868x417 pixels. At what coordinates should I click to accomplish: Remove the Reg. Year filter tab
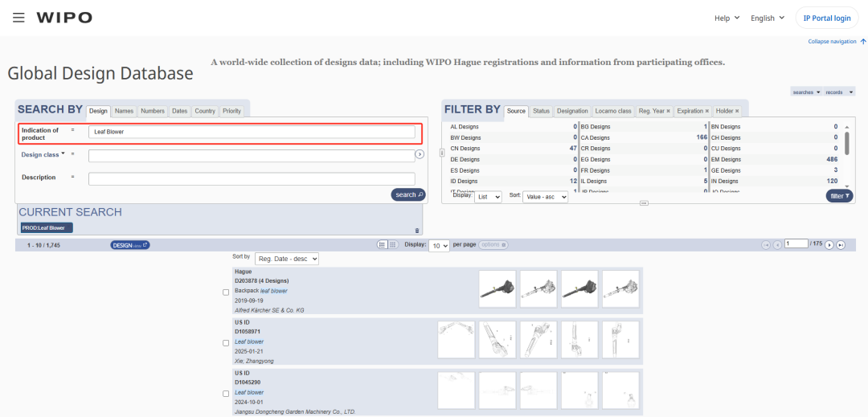(668, 111)
